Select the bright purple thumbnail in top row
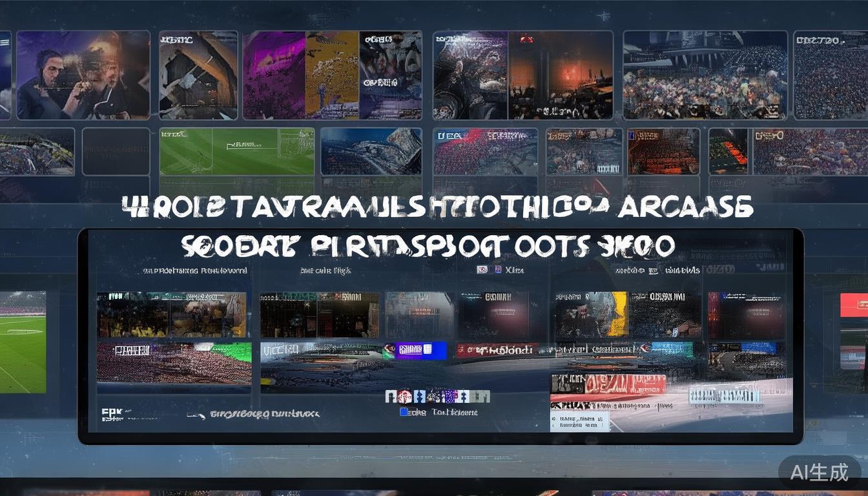868x496 pixels. pyautogui.click(x=273, y=76)
